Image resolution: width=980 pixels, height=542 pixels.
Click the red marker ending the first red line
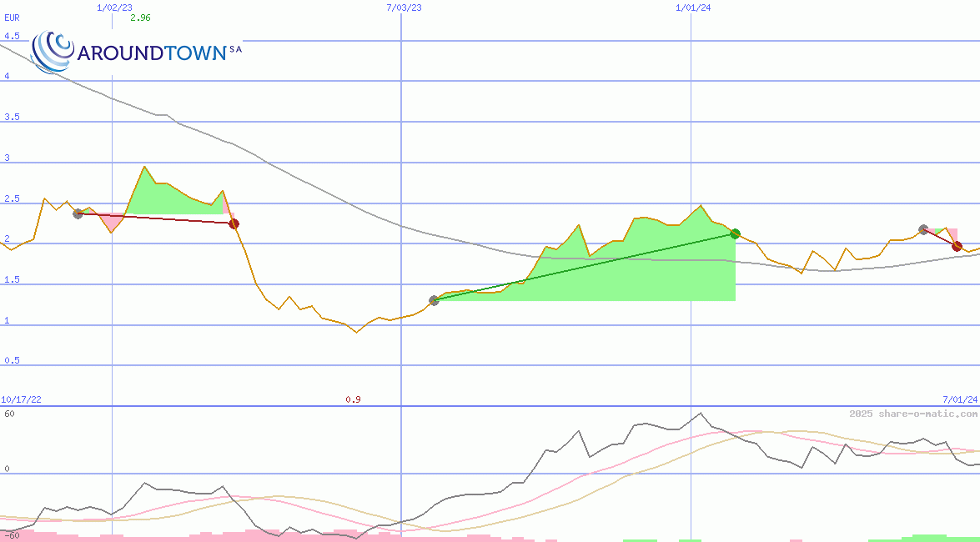pyautogui.click(x=234, y=223)
